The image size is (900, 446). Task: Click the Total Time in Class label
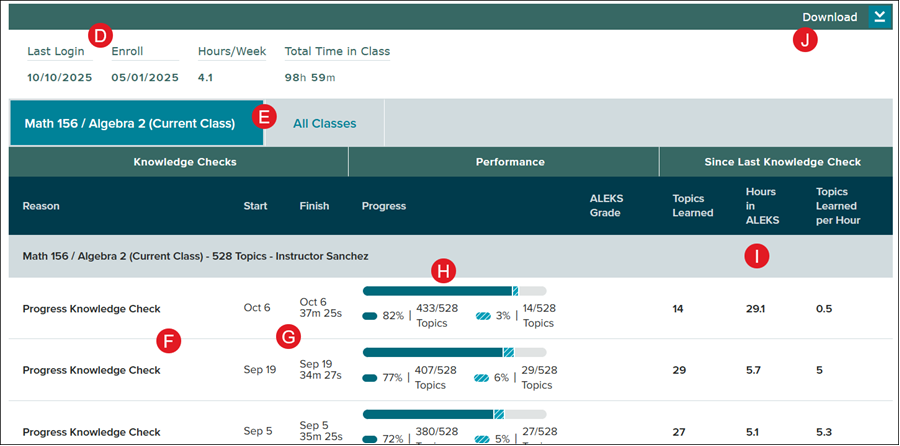(x=337, y=52)
